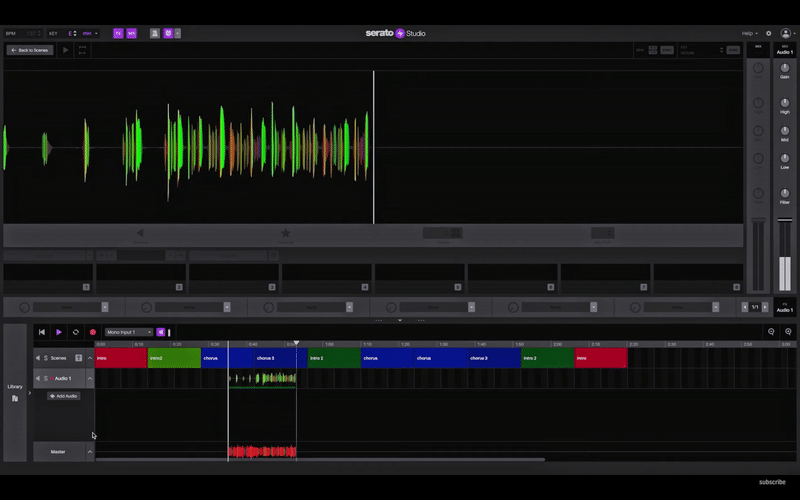Turn the Audio 1 Mid EQ knob
The image size is (800, 500).
pyautogui.click(x=785, y=131)
